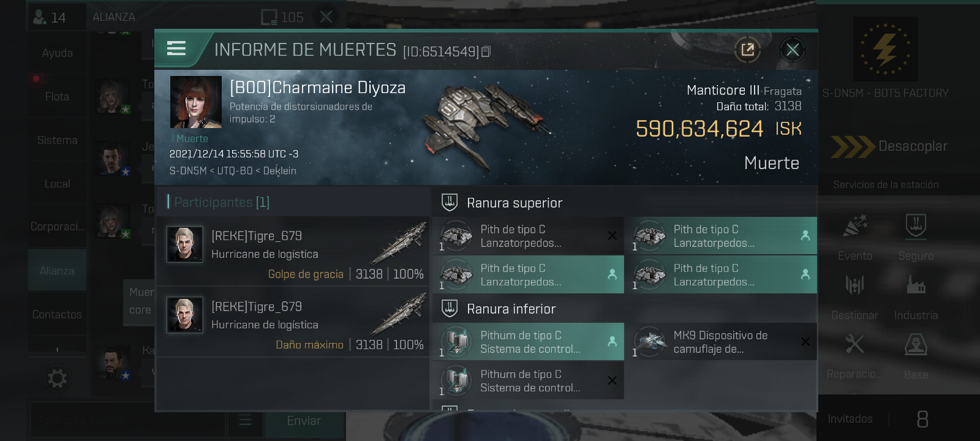Open the settings gear in sidebar

(x=57, y=379)
